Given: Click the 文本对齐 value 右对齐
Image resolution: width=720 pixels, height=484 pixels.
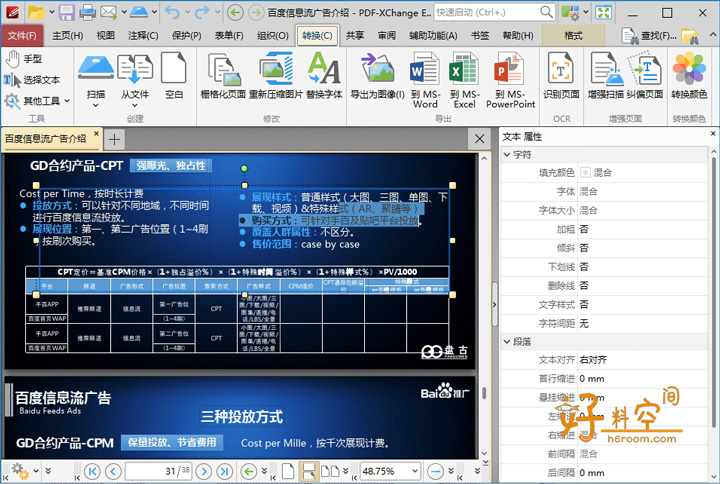Looking at the screenshot, I should pyautogui.click(x=593, y=360).
